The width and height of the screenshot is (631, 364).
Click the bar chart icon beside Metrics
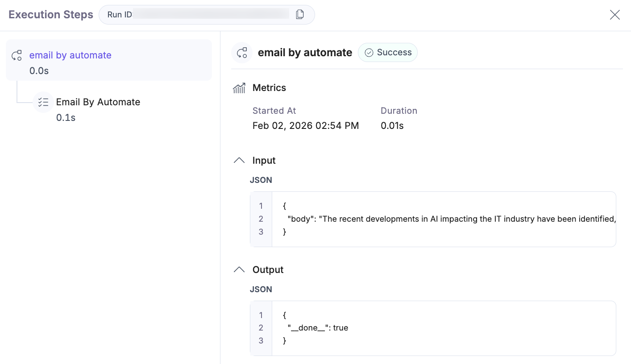tap(239, 88)
